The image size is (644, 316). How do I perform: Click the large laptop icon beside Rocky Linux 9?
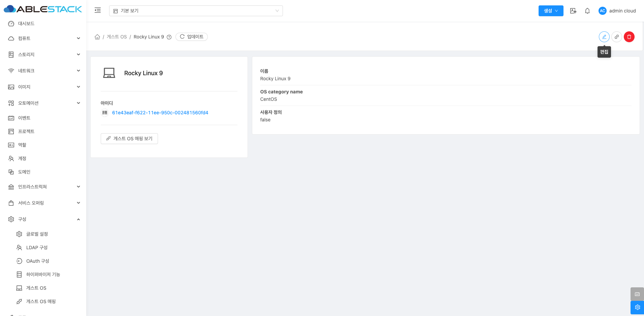click(109, 73)
